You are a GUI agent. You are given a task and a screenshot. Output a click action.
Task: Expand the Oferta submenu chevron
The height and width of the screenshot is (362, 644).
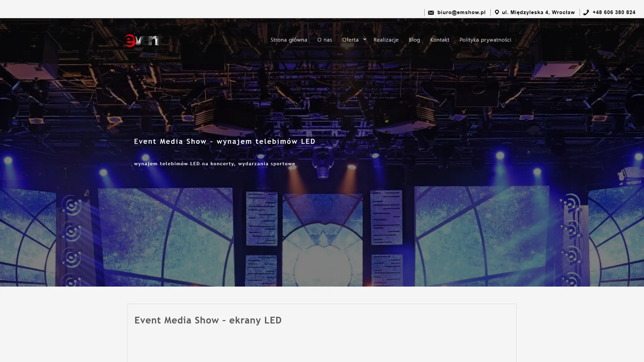pos(365,39)
